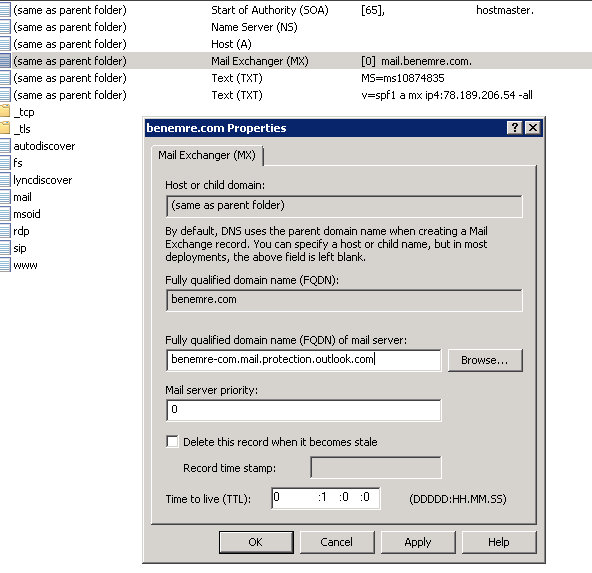Open the _tls folder icon

tap(5, 129)
